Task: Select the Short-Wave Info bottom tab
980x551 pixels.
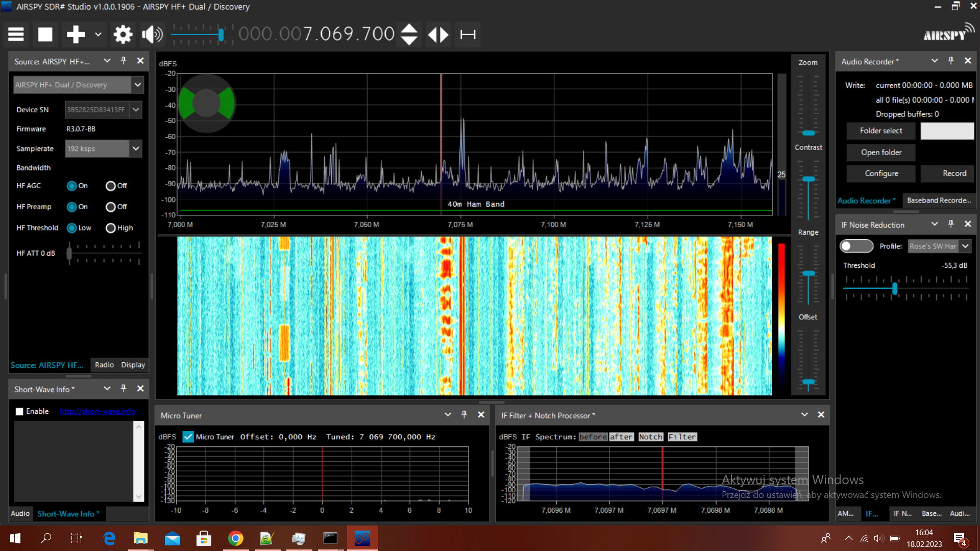Action: click(68, 514)
